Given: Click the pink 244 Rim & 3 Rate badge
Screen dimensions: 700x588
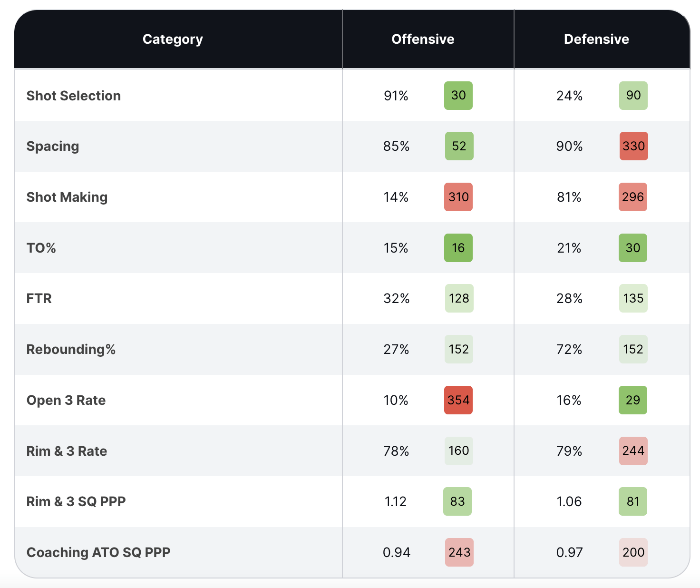Looking at the screenshot, I should tap(633, 451).
